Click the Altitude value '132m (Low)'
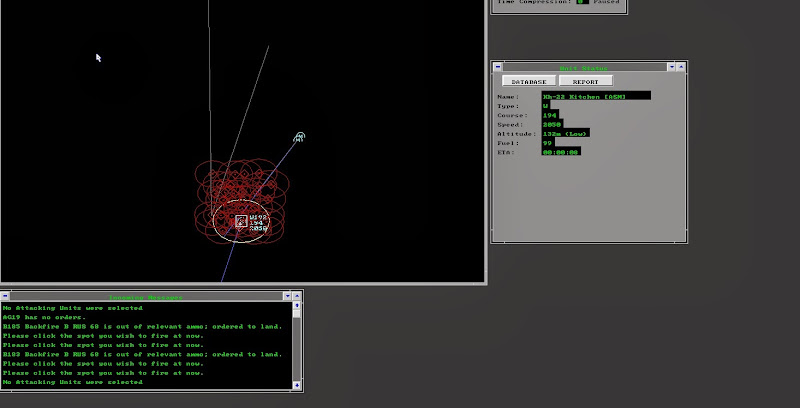Screen dimensions: 800x408 [x=566, y=133]
